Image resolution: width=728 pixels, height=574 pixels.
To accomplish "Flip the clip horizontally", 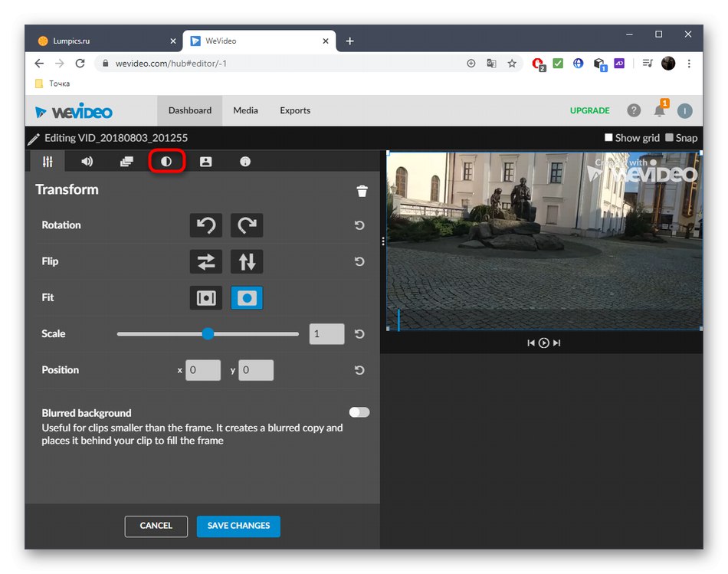I will [205, 261].
